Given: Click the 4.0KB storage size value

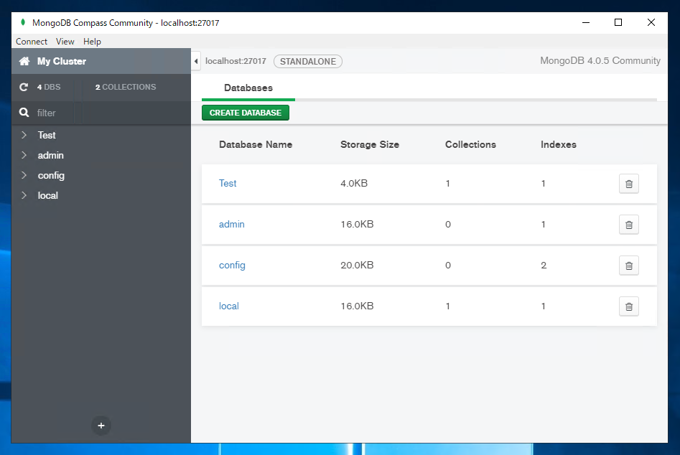Looking at the screenshot, I should tap(354, 183).
